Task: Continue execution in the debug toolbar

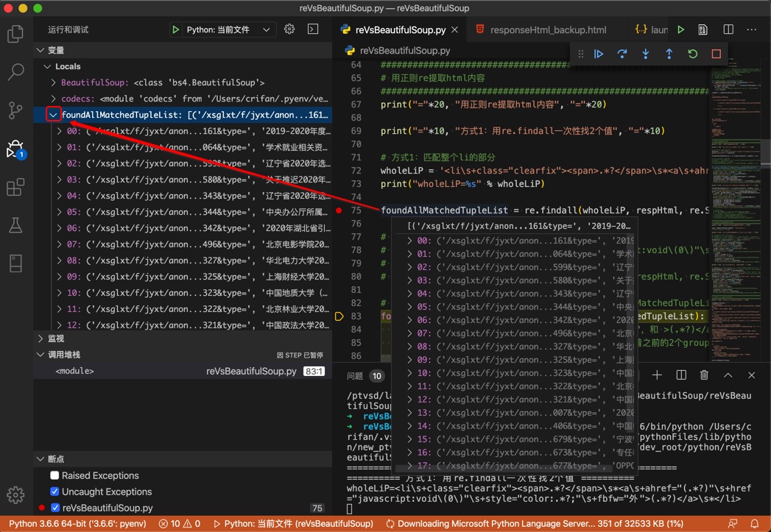Action: (599, 54)
